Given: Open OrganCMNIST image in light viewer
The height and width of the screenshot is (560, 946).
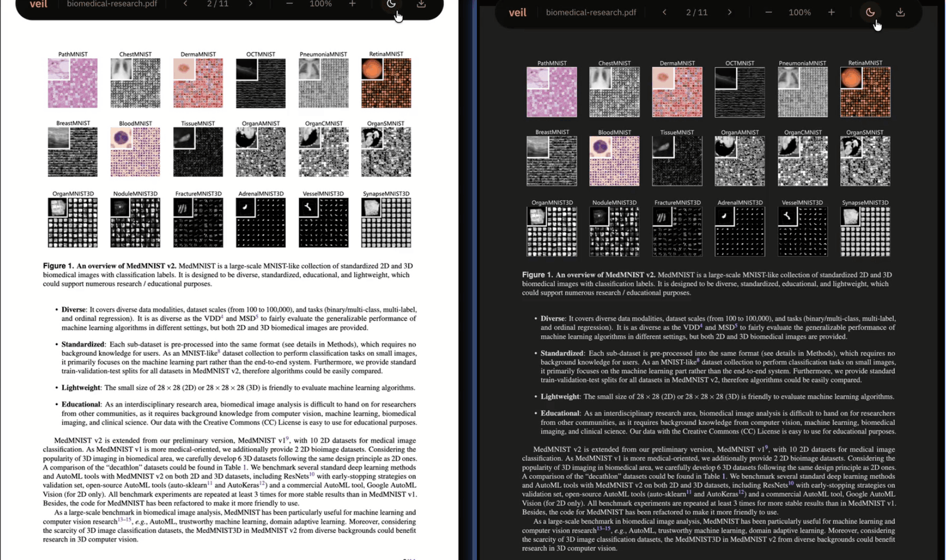Looking at the screenshot, I should [323, 152].
